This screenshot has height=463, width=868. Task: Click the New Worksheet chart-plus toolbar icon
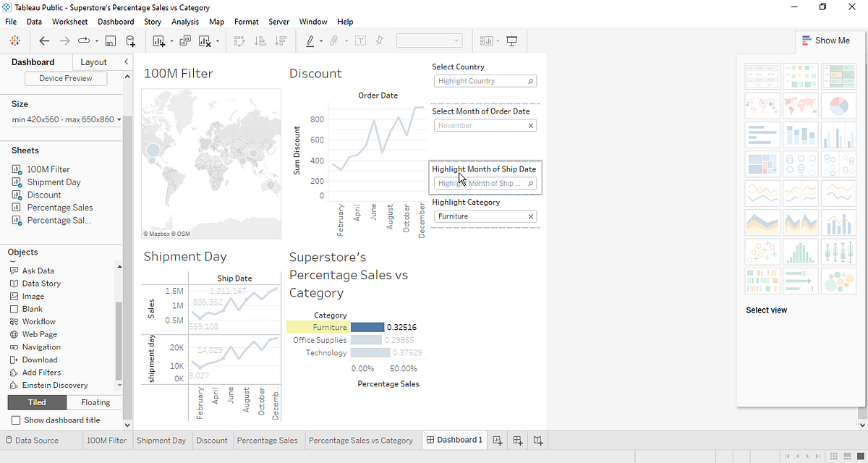tap(159, 41)
